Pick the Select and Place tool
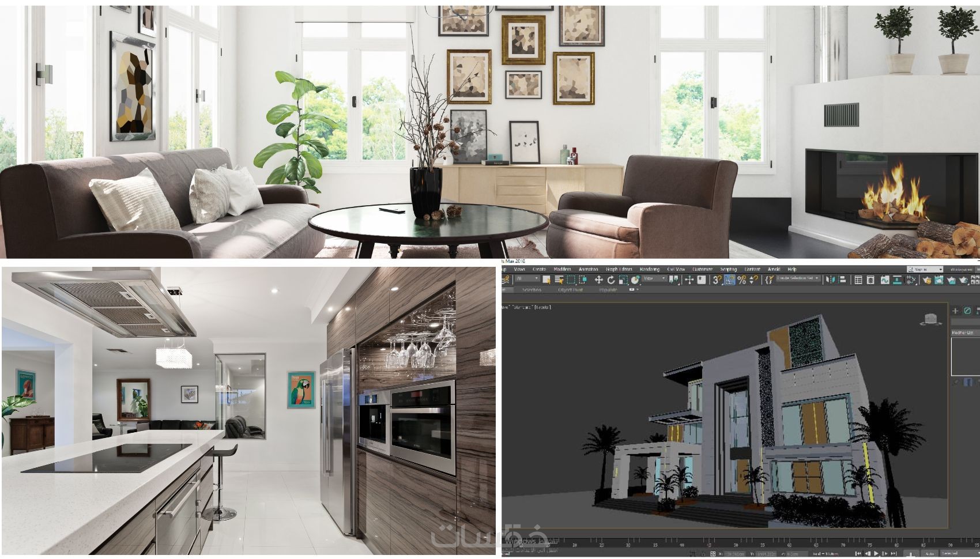Viewport: 980px width, 559px height. [x=635, y=279]
